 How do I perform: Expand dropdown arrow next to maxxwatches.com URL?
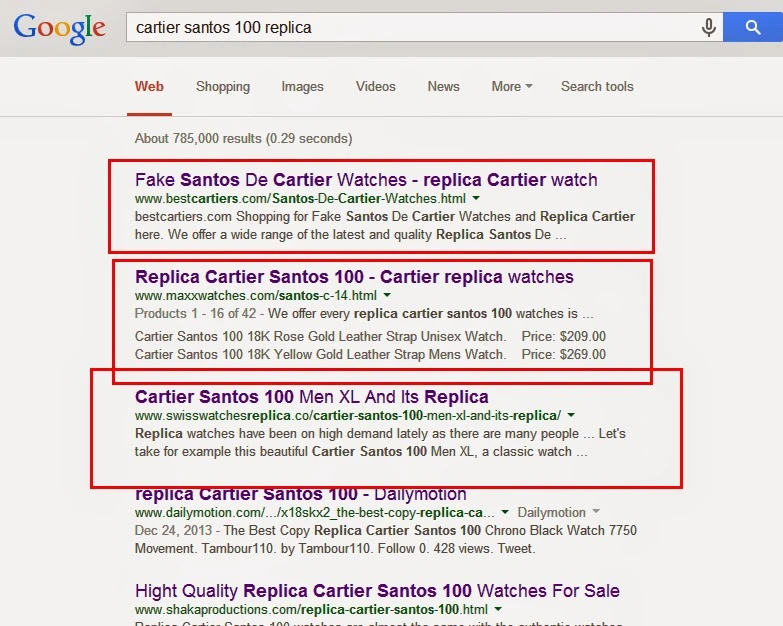pos(387,296)
